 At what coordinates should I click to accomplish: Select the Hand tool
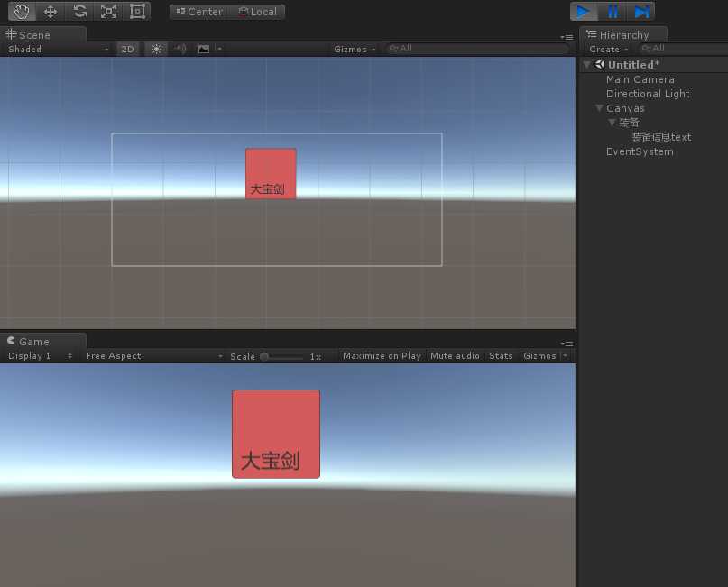[22, 12]
